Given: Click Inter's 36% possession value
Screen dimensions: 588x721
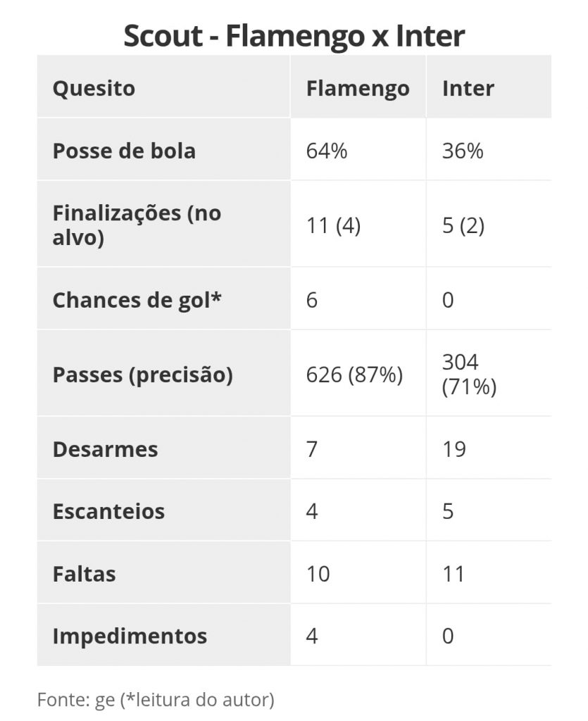Looking at the screenshot, I should tap(463, 151).
